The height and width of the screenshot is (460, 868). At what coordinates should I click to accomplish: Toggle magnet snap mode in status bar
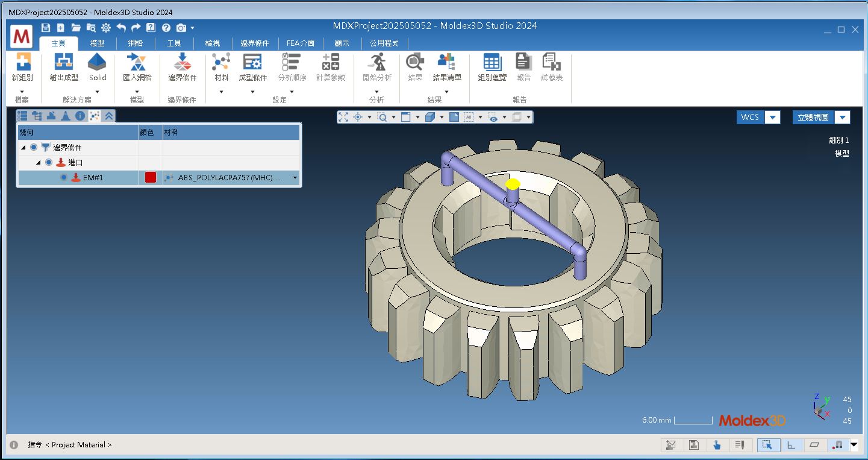[838, 445]
